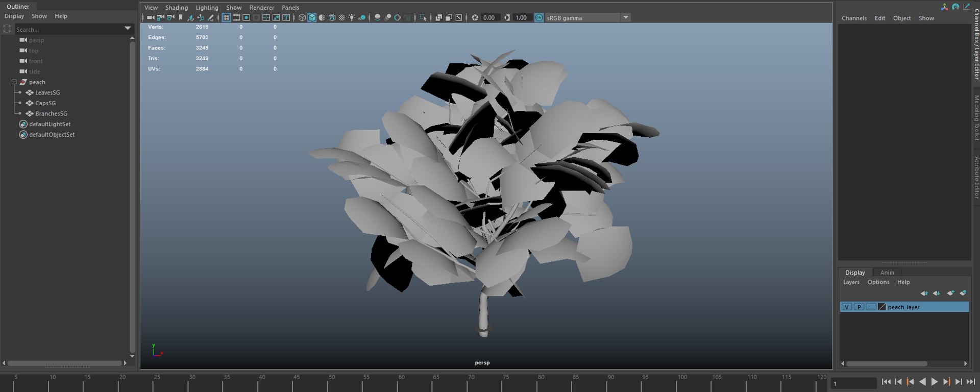The image size is (980, 392).
Task: Switch to the Anim layer tab
Action: pos(887,273)
